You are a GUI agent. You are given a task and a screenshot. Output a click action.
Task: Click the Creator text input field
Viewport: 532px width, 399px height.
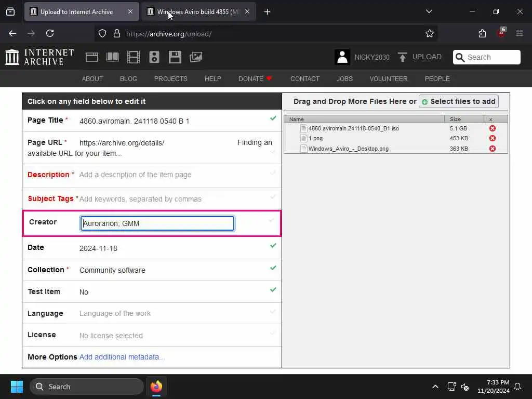click(x=157, y=223)
